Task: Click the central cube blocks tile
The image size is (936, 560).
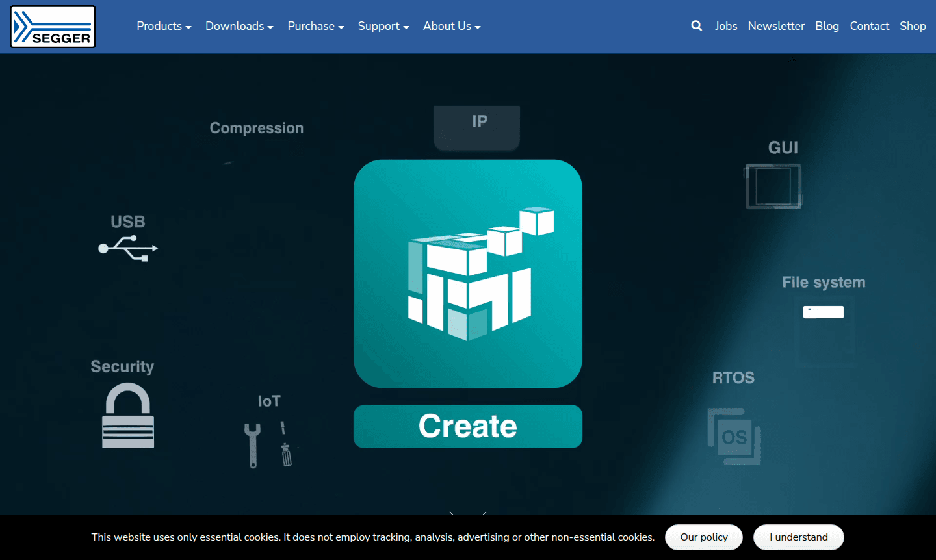Action: [468, 274]
